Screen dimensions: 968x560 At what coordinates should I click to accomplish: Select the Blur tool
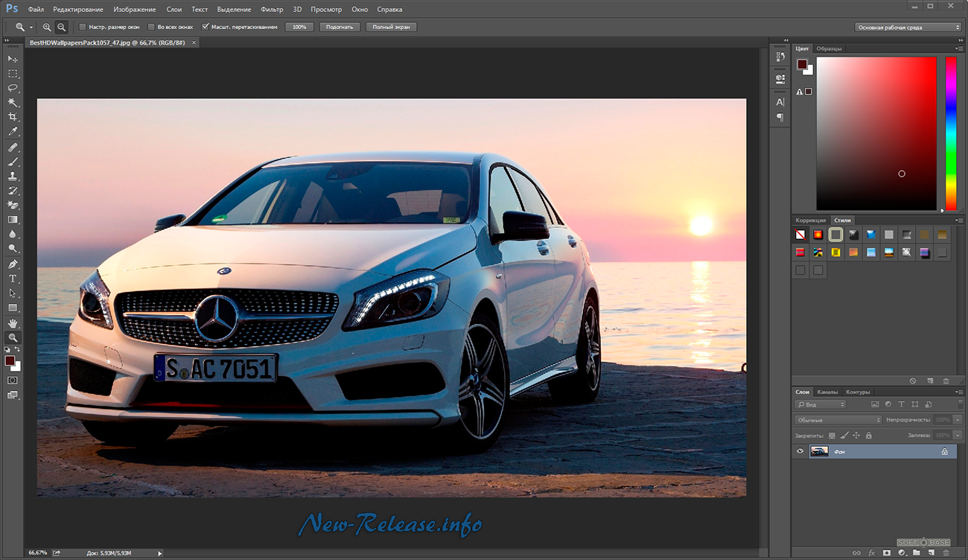pos(13,235)
